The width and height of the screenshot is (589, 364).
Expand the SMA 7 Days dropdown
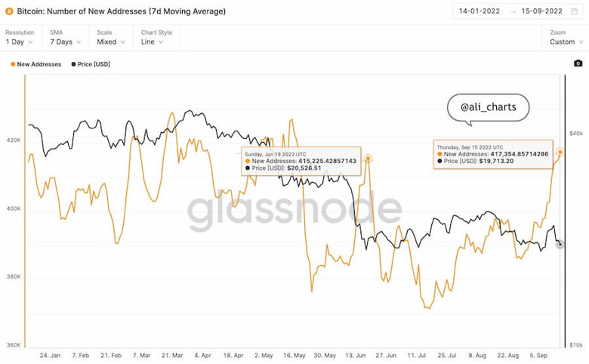(x=66, y=42)
